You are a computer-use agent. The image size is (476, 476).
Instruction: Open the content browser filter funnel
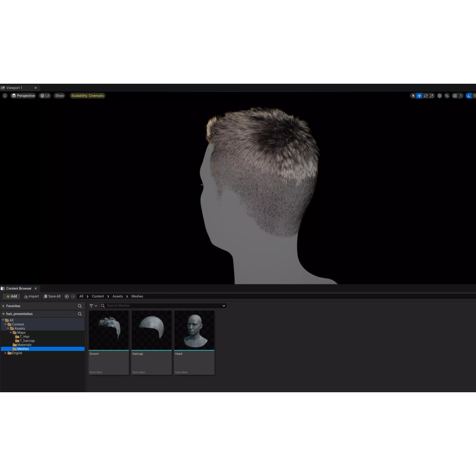pyautogui.click(x=92, y=305)
